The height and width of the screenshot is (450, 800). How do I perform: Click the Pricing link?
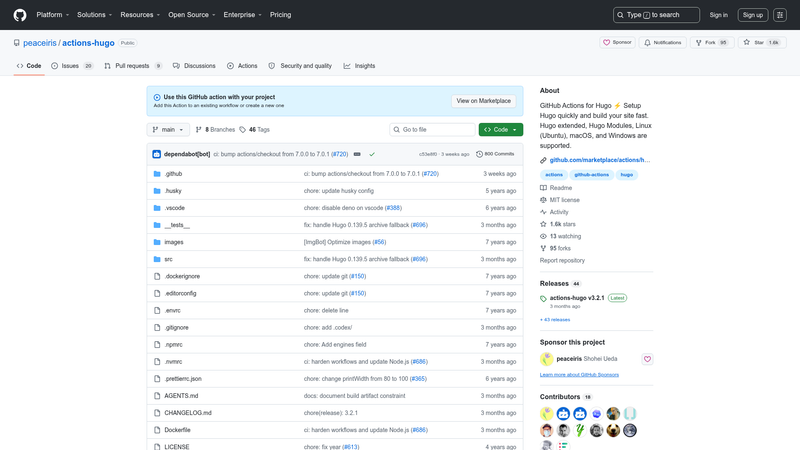pyautogui.click(x=281, y=15)
